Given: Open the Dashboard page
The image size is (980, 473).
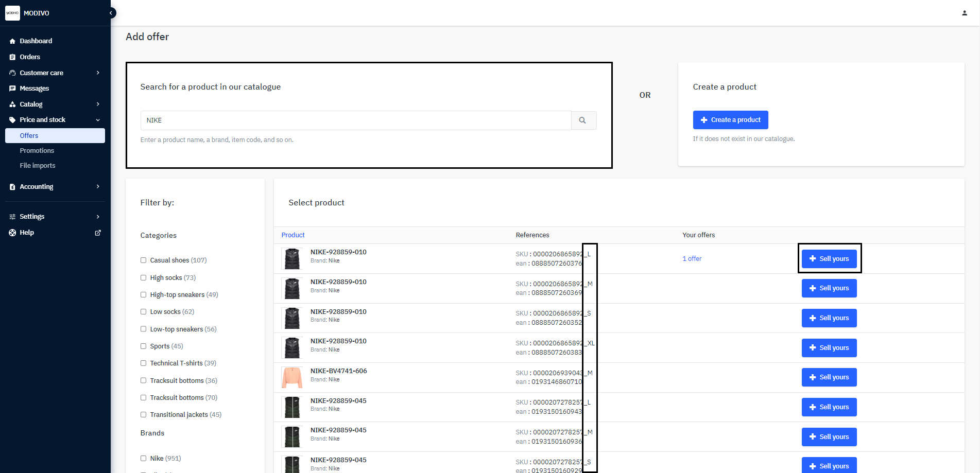Looking at the screenshot, I should pos(36,41).
